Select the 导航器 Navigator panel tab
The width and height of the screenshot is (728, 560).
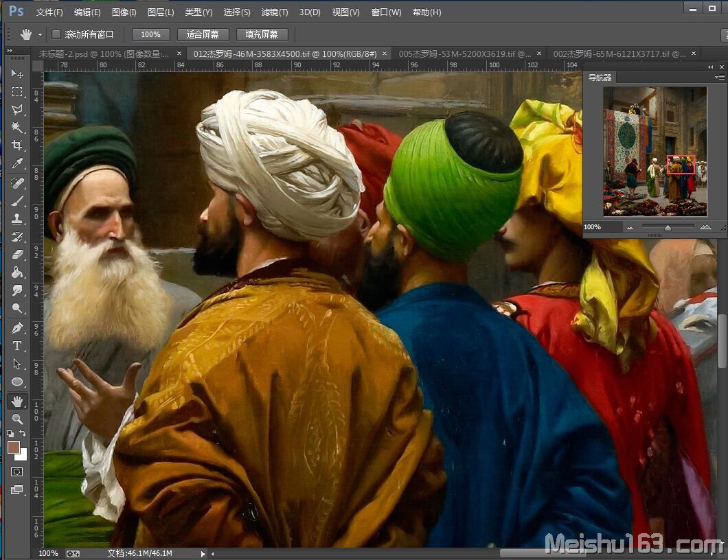600,78
